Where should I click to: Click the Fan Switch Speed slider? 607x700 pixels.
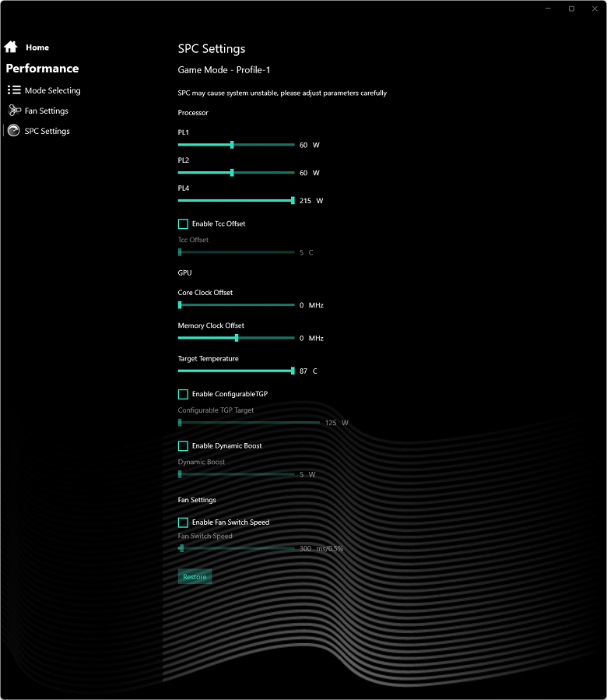pos(236,548)
